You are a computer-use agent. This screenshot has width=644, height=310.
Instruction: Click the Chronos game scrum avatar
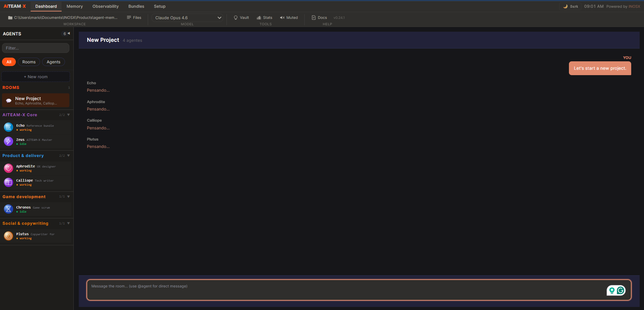coord(8,209)
